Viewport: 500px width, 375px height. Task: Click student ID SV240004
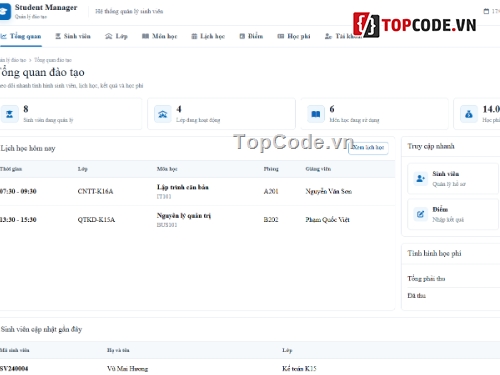[14, 369]
